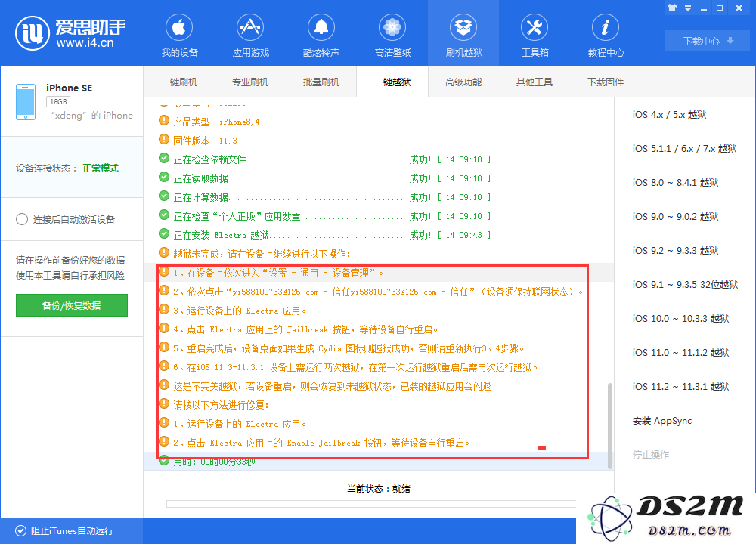Click log line 正在读取数据
This screenshot has width=756, height=544.
point(332,178)
